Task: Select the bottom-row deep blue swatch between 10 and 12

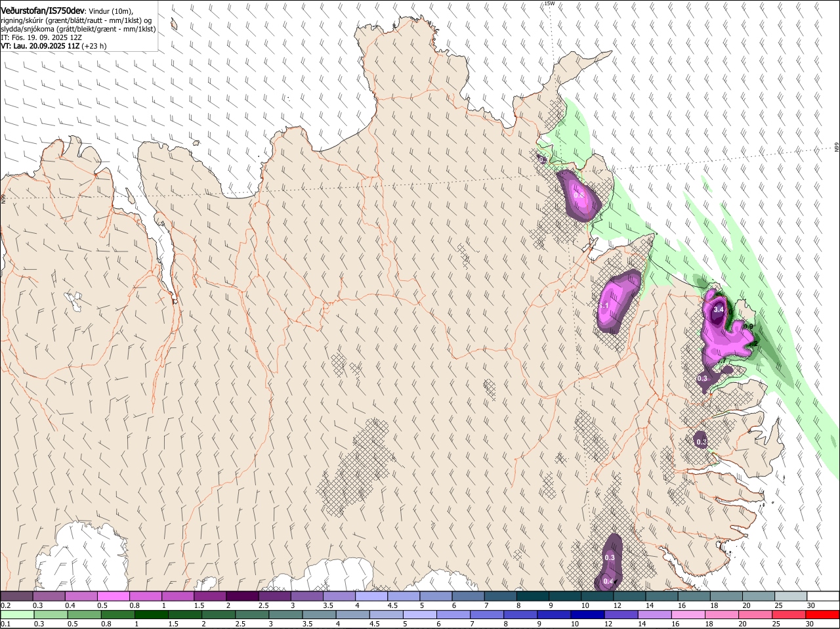Action: tap(589, 615)
